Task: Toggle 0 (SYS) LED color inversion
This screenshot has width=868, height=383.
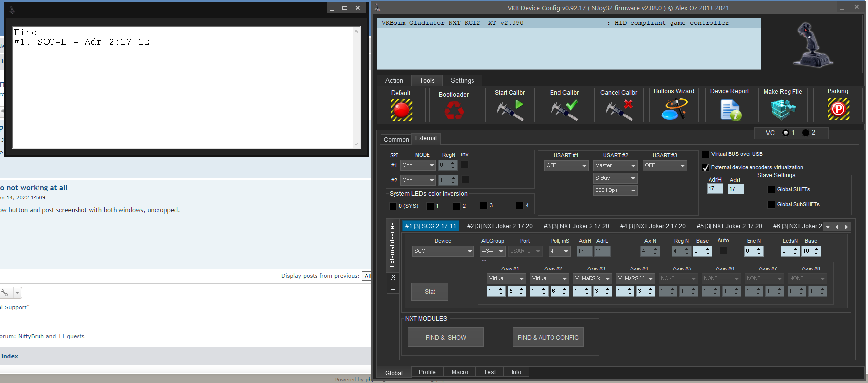Action: point(393,206)
